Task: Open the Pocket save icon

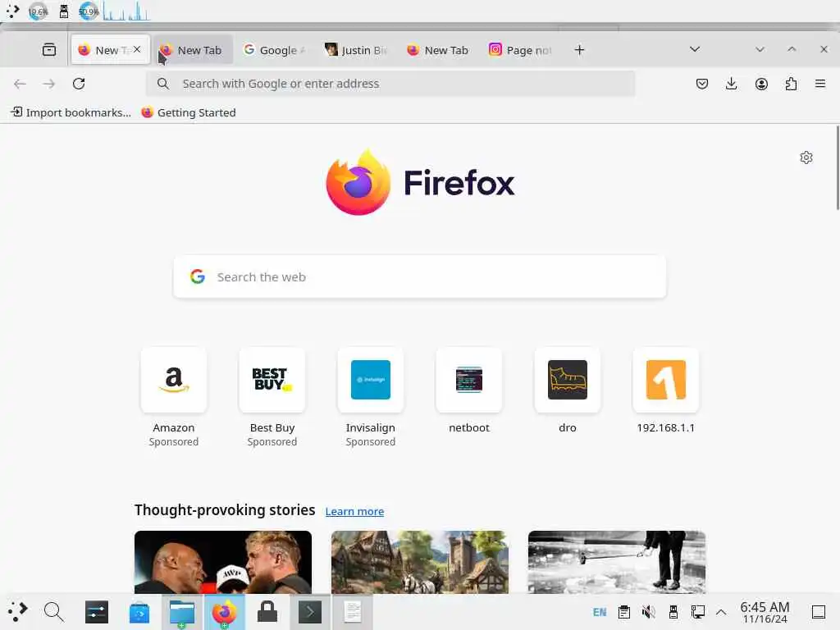Action: 702,84
